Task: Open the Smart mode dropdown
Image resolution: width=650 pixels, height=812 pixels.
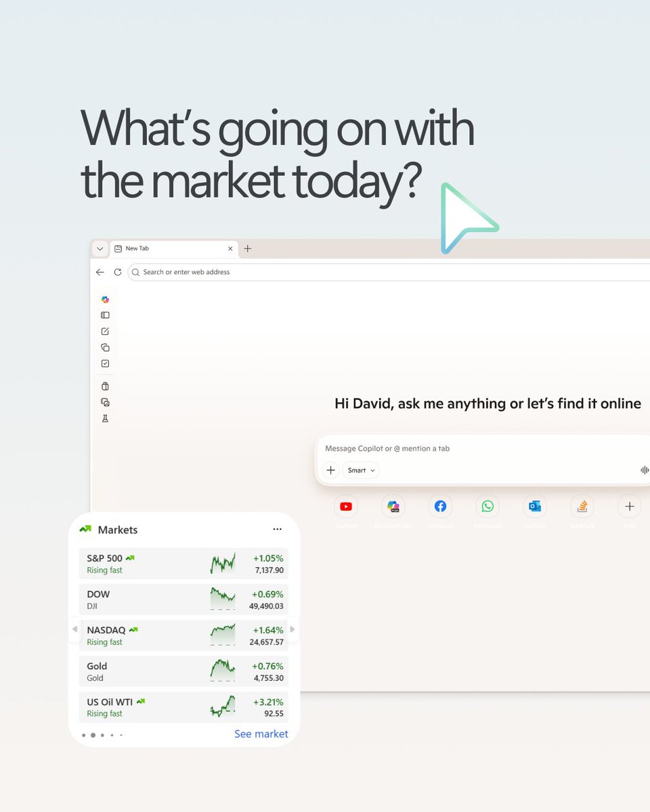Action: point(361,470)
